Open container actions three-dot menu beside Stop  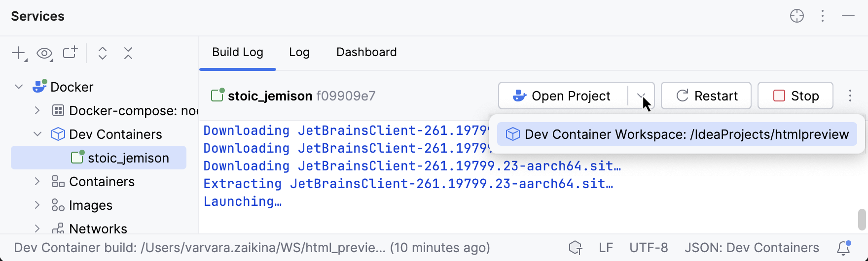click(x=850, y=96)
